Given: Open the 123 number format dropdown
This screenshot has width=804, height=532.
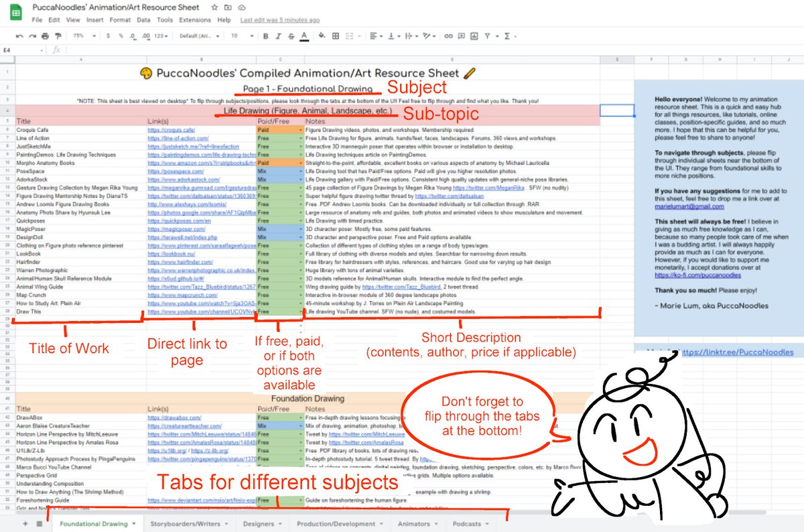Looking at the screenshot, I should pos(161,36).
